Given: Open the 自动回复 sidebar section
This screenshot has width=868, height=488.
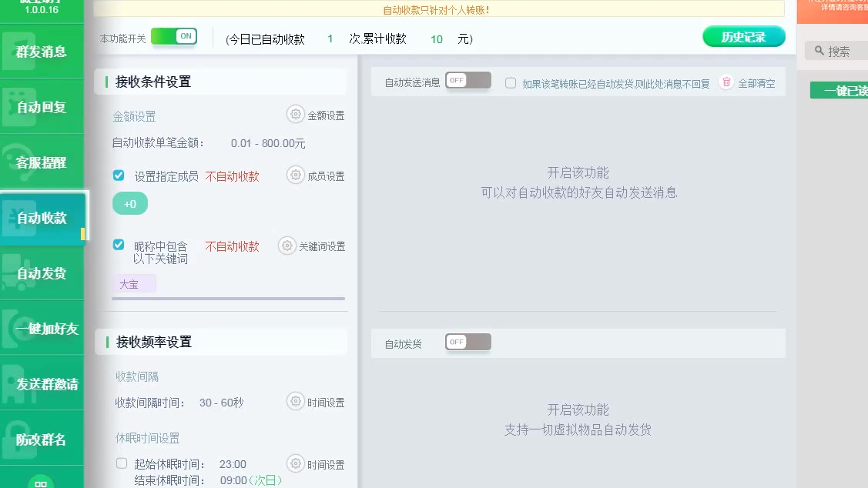Looking at the screenshot, I should pos(42,107).
